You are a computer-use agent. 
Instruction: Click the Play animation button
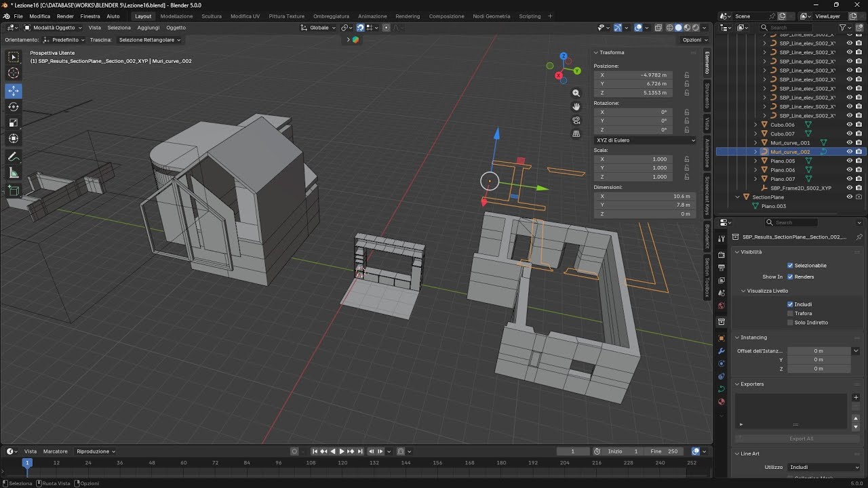(x=342, y=451)
